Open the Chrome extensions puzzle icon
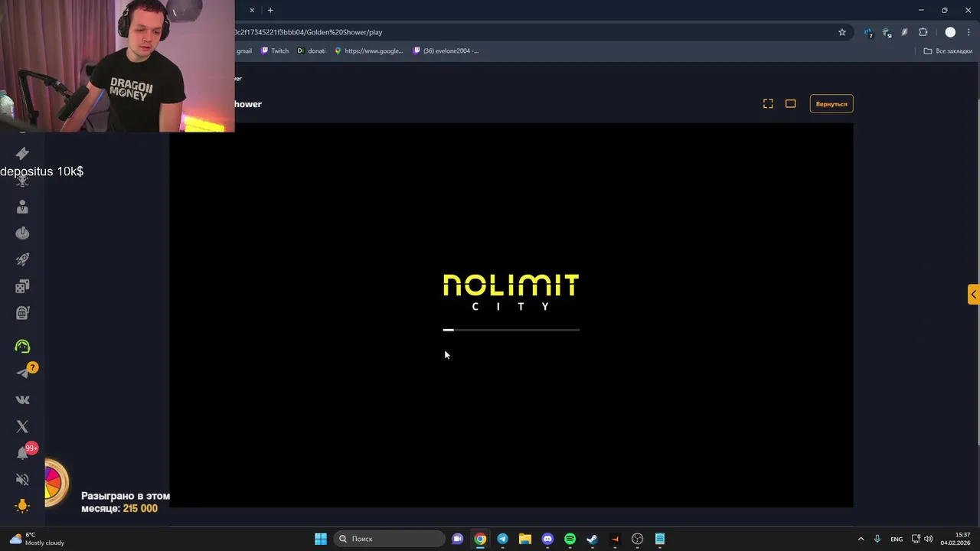 pyautogui.click(x=923, y=32)
